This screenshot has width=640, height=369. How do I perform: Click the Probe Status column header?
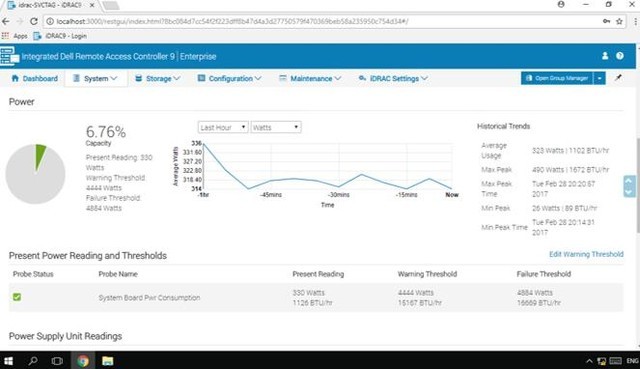[x=33, y=274]
